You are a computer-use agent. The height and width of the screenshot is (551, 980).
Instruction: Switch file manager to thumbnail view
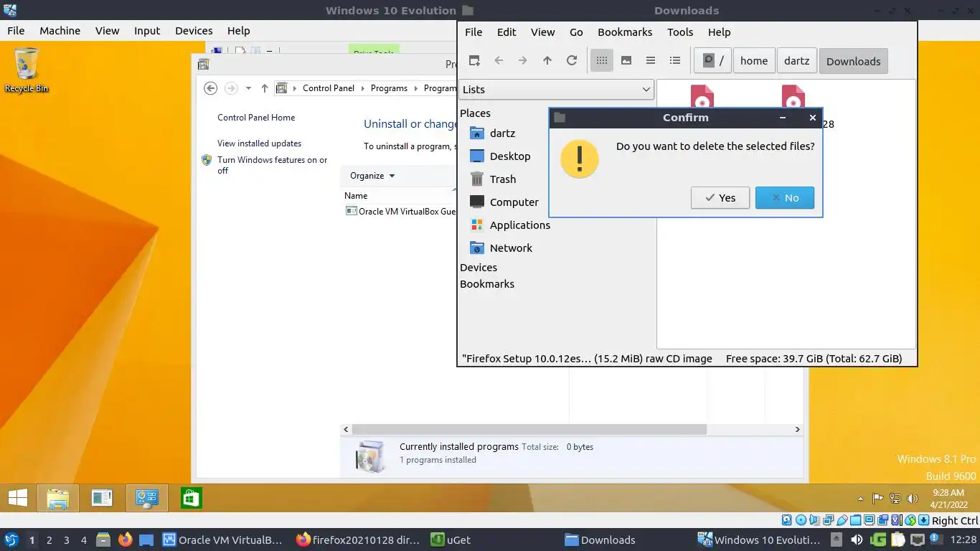(x=626, y=61)
